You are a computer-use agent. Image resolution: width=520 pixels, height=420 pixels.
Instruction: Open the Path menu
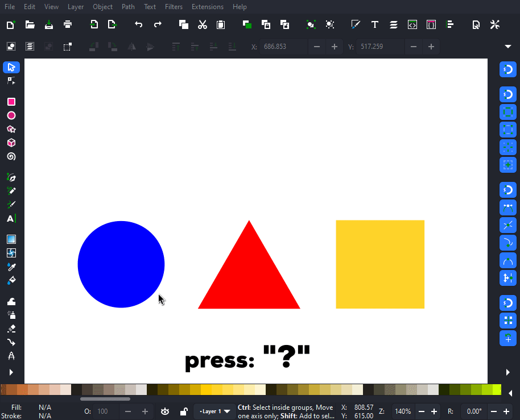[128, 7]
